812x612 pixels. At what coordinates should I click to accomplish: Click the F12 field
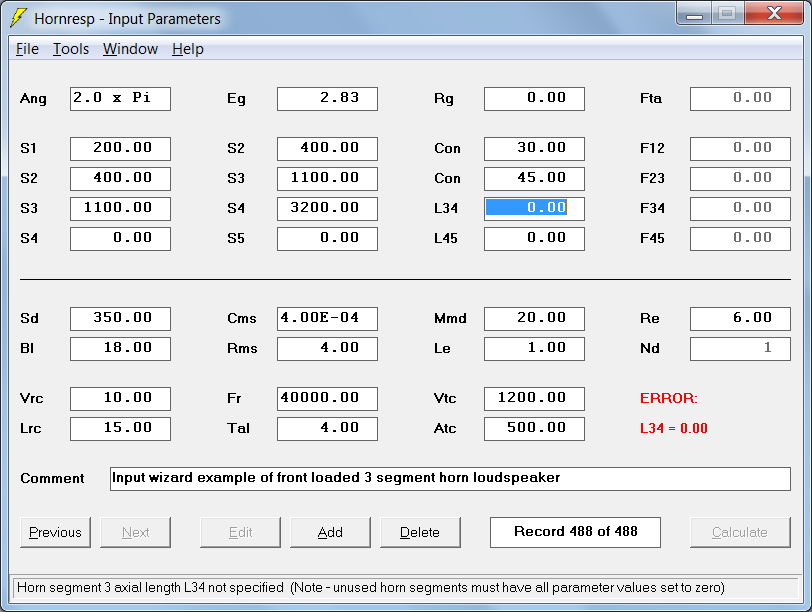741,149
